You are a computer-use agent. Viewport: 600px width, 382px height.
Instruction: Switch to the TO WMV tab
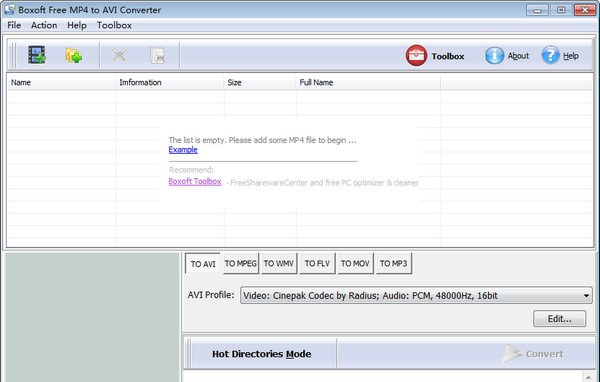pos(279,263)
